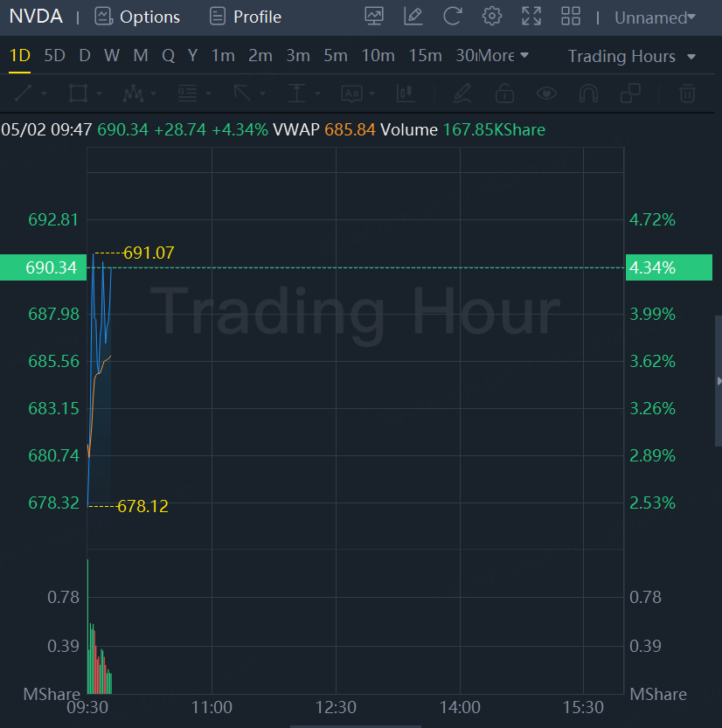
Task: Switch to the 5D timeframe
Action: coord(54,56)
